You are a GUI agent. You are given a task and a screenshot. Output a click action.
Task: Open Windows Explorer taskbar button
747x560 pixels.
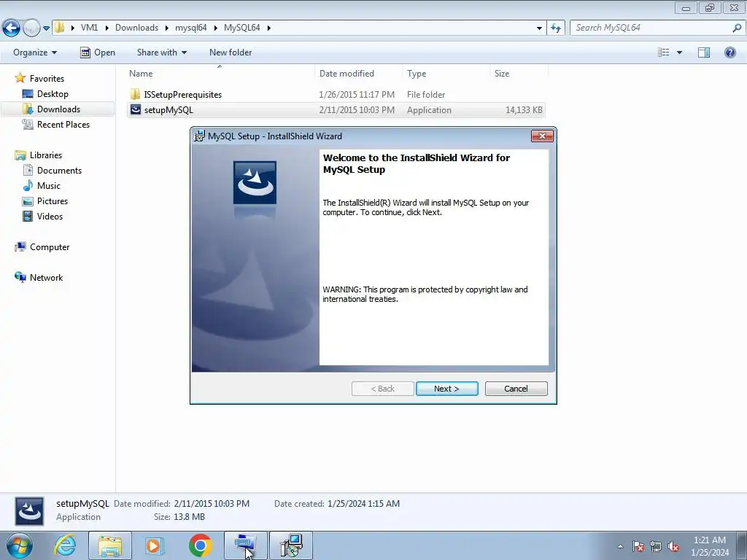pos(110,545)
